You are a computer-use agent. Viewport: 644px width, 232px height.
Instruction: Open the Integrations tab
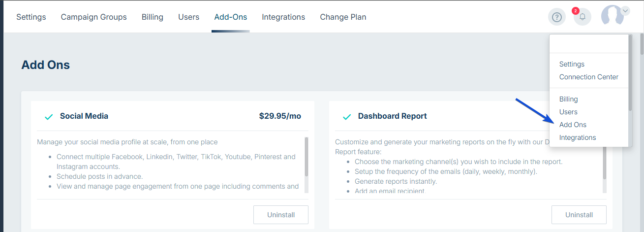[x=283, y=17]
